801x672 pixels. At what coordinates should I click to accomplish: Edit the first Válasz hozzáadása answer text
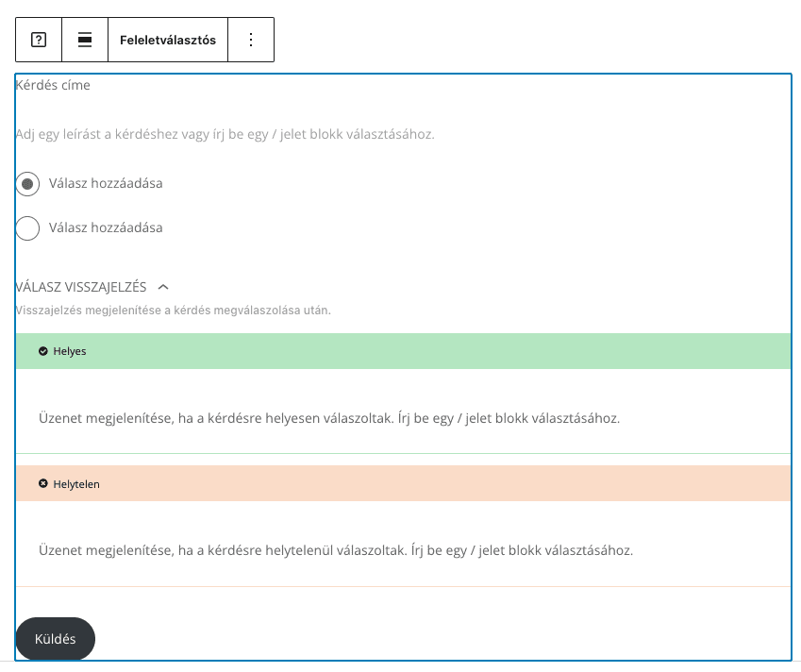tap(106, 183)
